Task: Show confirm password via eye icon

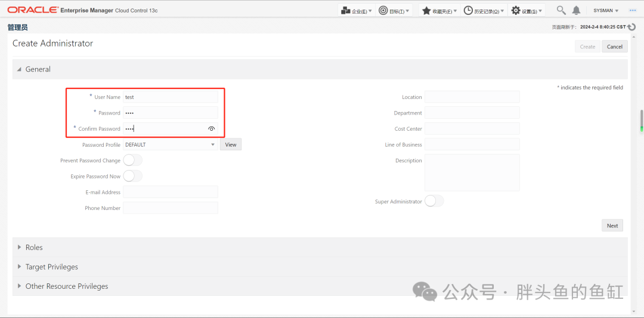Action: coord(211,129)
